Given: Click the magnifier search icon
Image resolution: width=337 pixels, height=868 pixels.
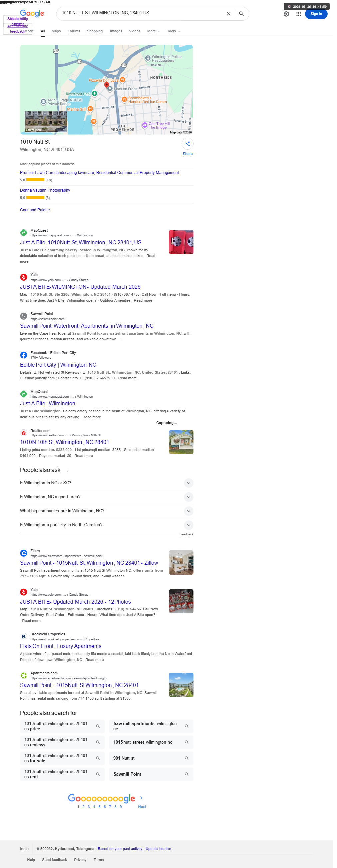Looking at the screenshot, I should pyautogui.click(x=244, y=14).
